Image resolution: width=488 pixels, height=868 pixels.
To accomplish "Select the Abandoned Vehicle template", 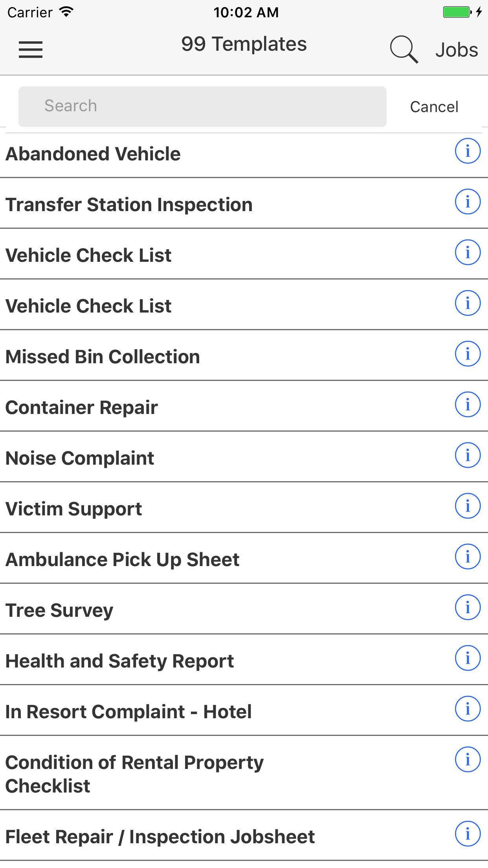I will (x=93, y=154).
